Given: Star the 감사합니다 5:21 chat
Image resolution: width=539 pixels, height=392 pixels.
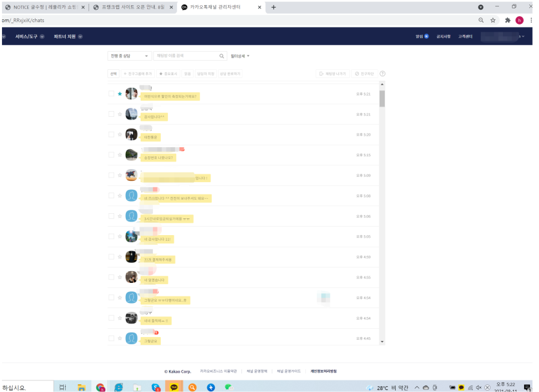Looking at the screenshot, I should [x=119, y=114].
